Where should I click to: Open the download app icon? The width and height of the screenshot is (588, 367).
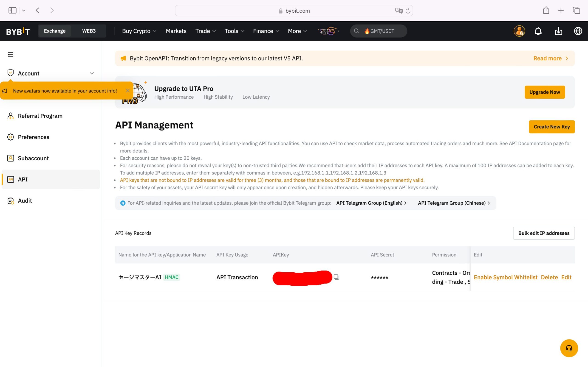558,31
